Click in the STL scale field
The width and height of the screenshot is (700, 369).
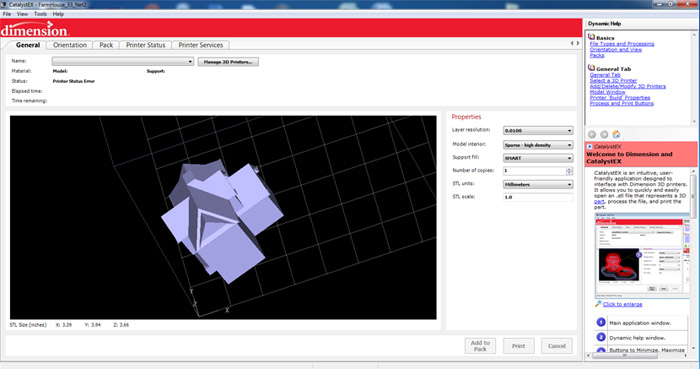click(538, 197)
